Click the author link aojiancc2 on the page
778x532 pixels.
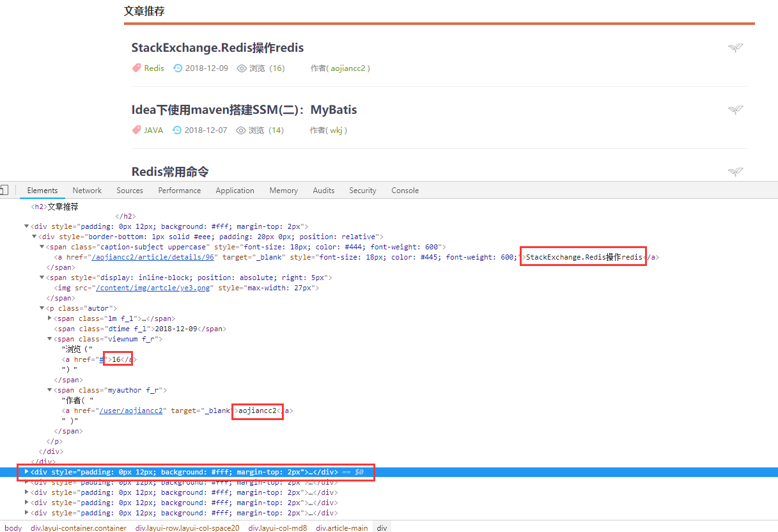[348, 68]
